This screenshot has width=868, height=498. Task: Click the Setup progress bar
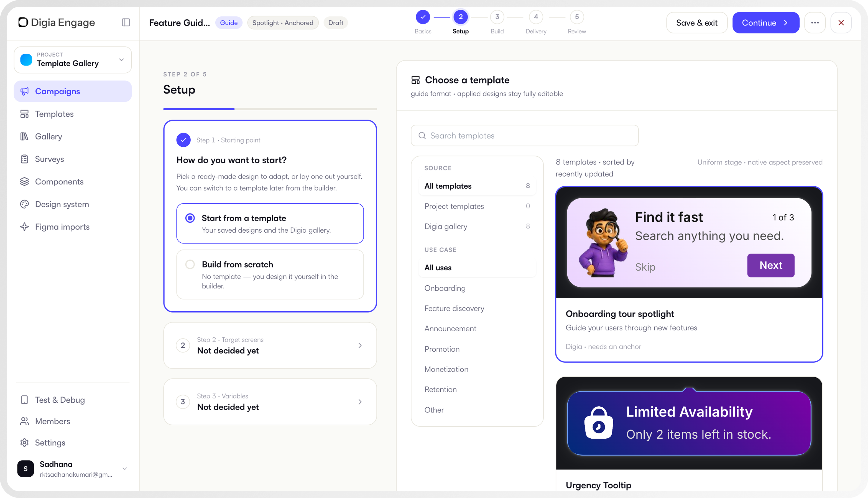tap(270, 109)
